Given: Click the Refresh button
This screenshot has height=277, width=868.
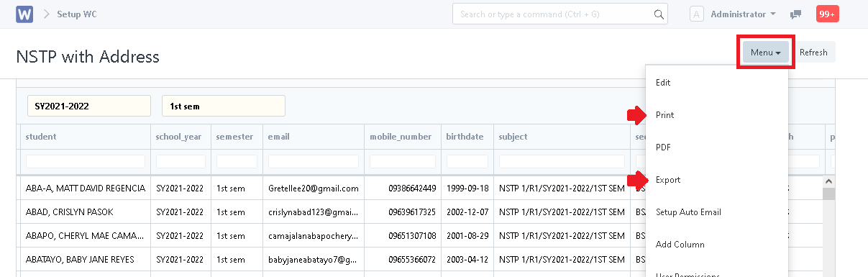Looking at the screenshot, I should click(x=813, y=53).
